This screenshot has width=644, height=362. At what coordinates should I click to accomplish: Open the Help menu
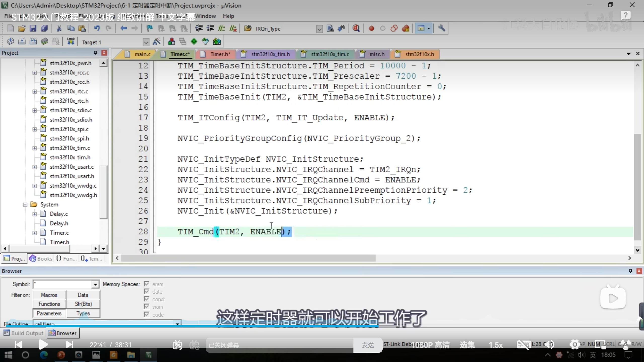[228, 16]
